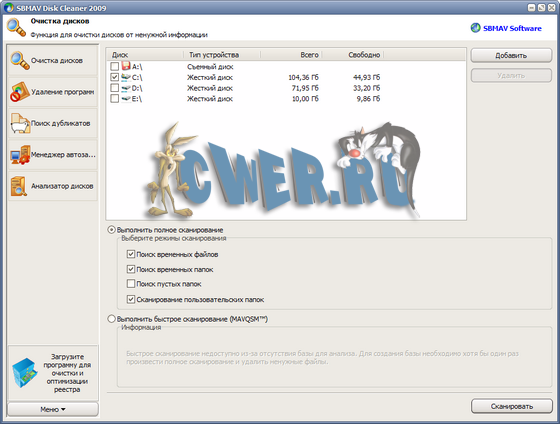Sort by Тип устройства column header

point(222,55)
